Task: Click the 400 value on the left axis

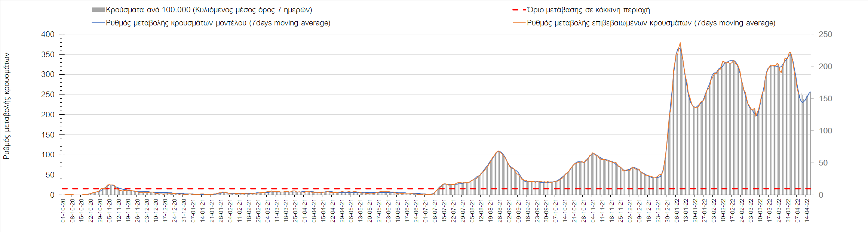Action: click(47, 34)
